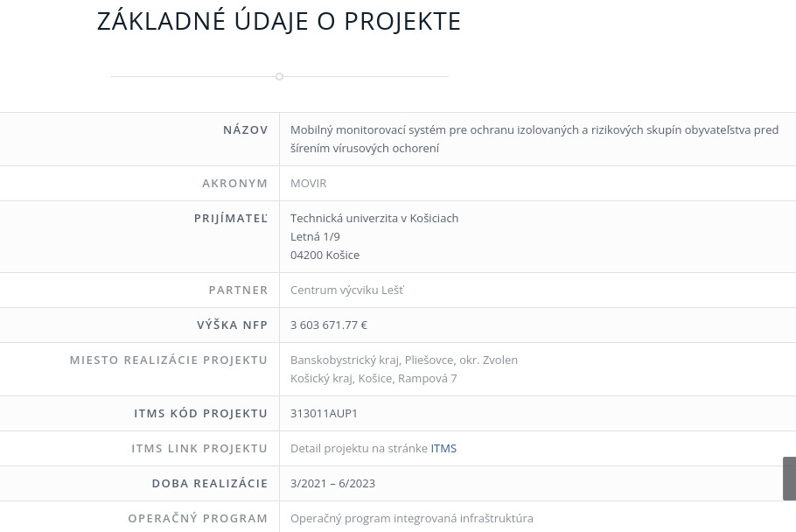Screen dimensions: 796x532
Task: Click Operačný program integrovaná infraštruktúra text
Action: [411, 518]
